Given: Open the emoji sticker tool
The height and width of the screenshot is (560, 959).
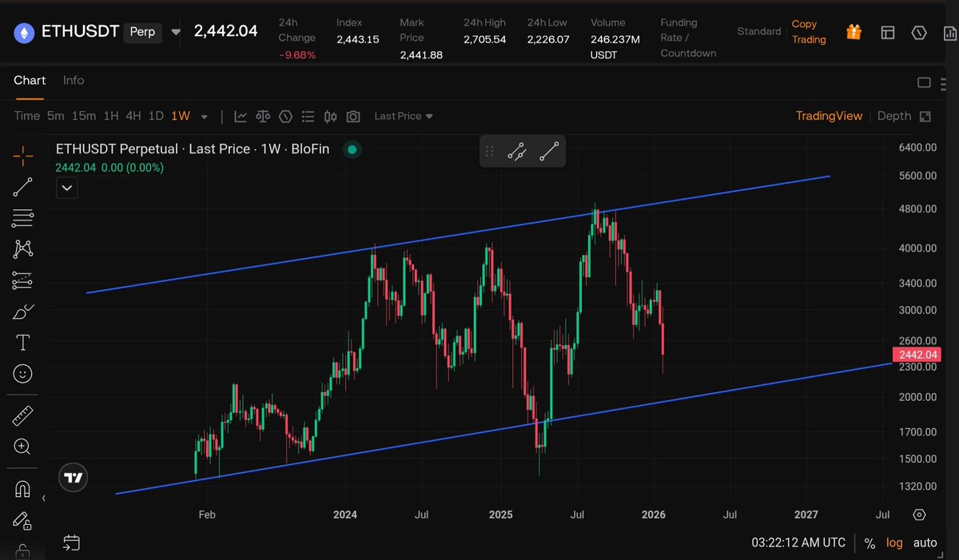Looking at the screenshot, I should (22, 373).
